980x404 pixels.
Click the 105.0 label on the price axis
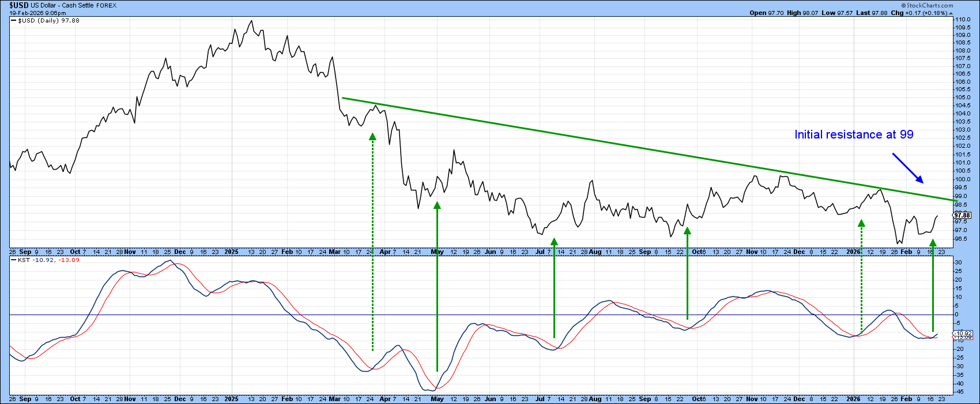coord(962,97)
